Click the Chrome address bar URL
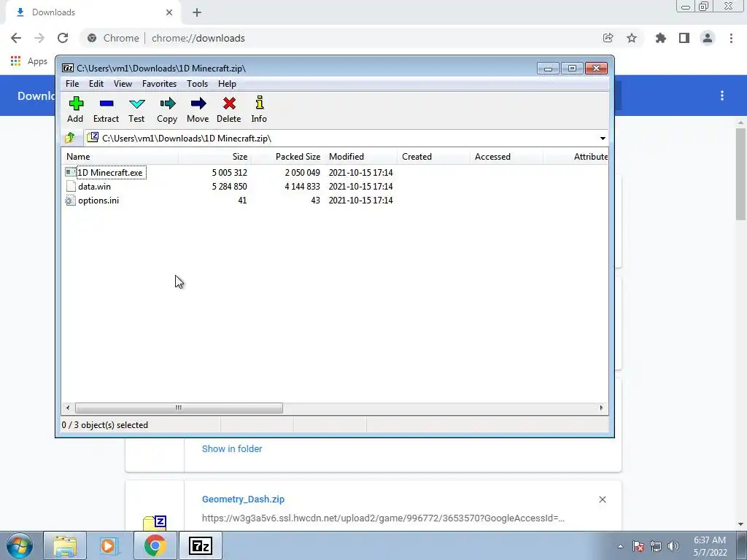 coord(198,38)
